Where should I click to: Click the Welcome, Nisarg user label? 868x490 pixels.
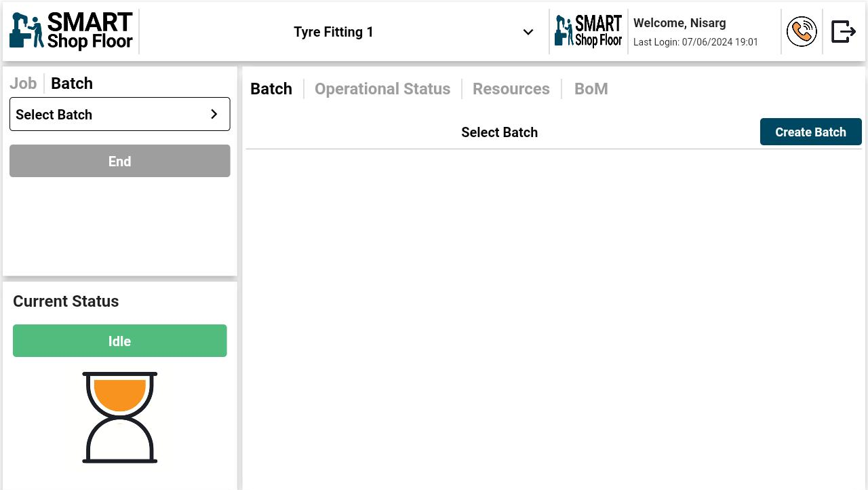click(x=679, y=23)
